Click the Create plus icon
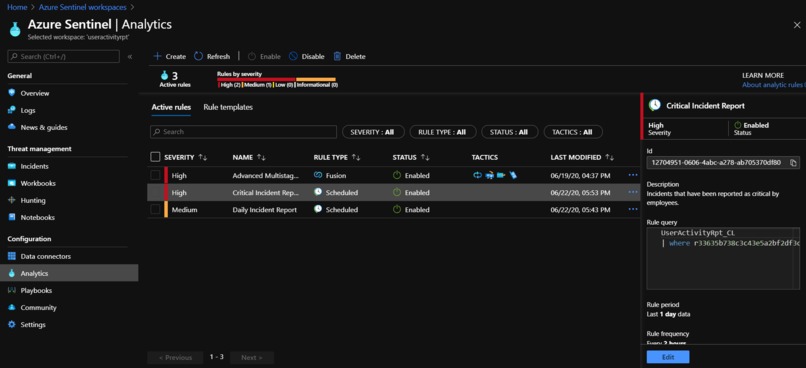806x368 pixels. pyautogui.click(x=158, y=57)
